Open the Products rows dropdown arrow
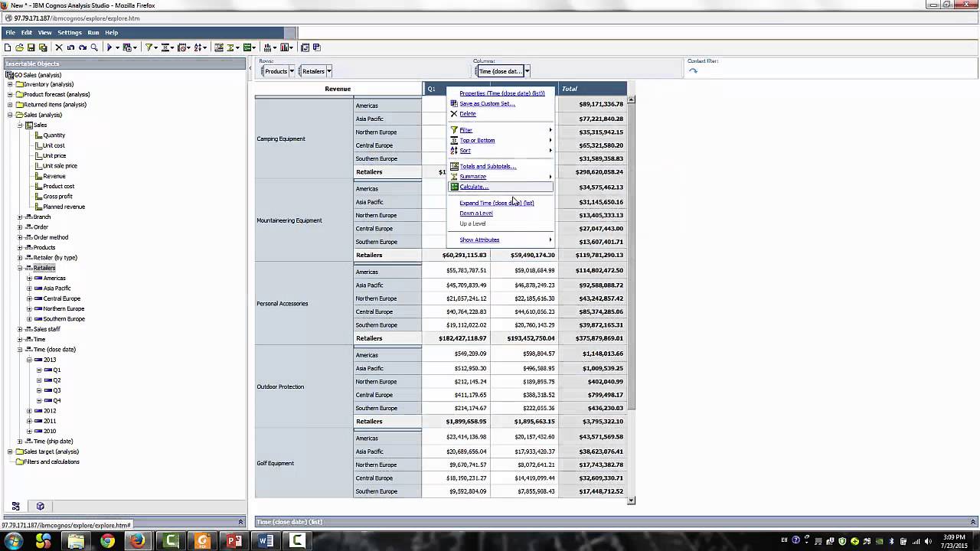The width and height of the screenshot is (980, 551). coord(292,71)
